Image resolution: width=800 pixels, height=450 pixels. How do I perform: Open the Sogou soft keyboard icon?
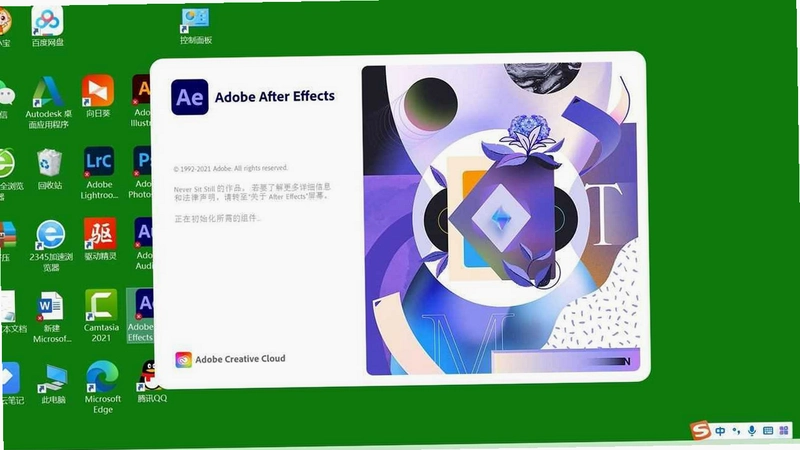(x=768, y=431)
